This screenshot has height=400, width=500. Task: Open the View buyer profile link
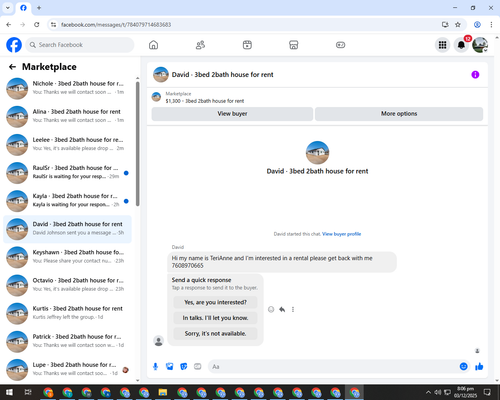pyautogui.click(x=341, y=234)
